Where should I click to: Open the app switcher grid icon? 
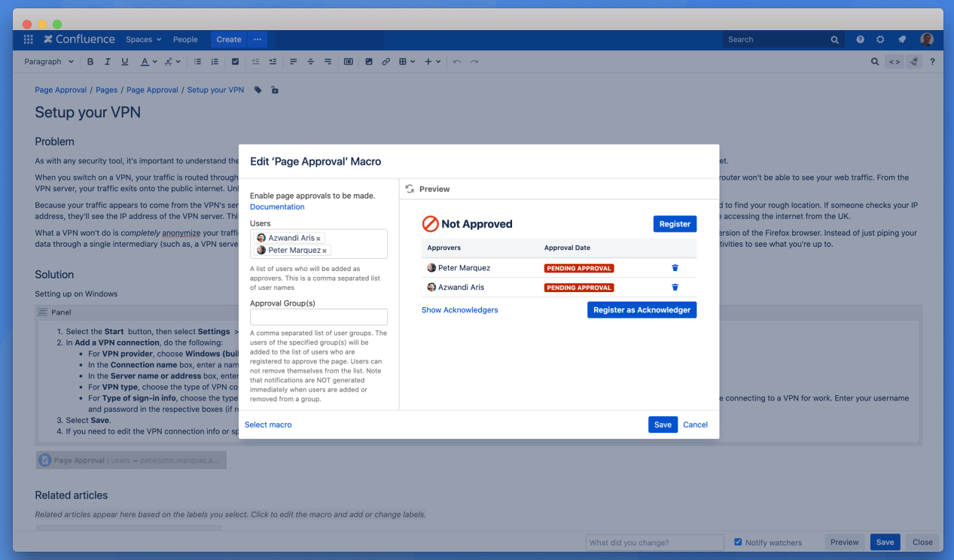pyautogui.click(x=29, y=39)
